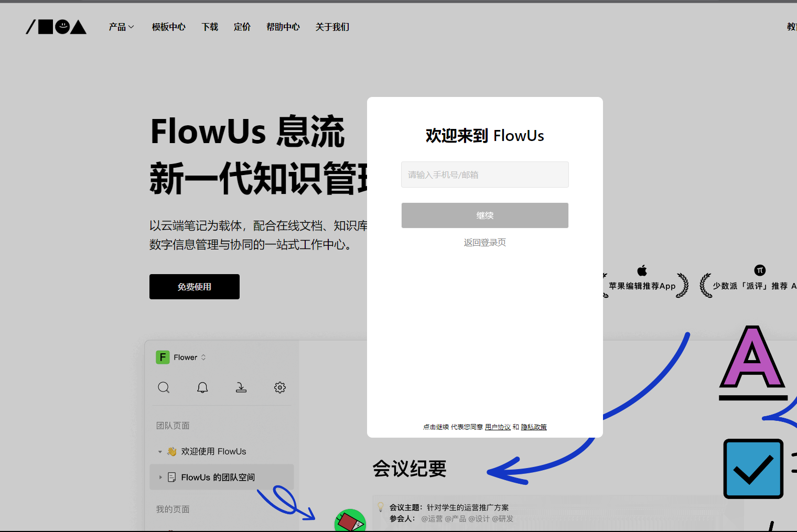Screen dimensions: 797x532
Task: Click the import/download tray icon in the sidebar
Action: (x=241, y=387)
